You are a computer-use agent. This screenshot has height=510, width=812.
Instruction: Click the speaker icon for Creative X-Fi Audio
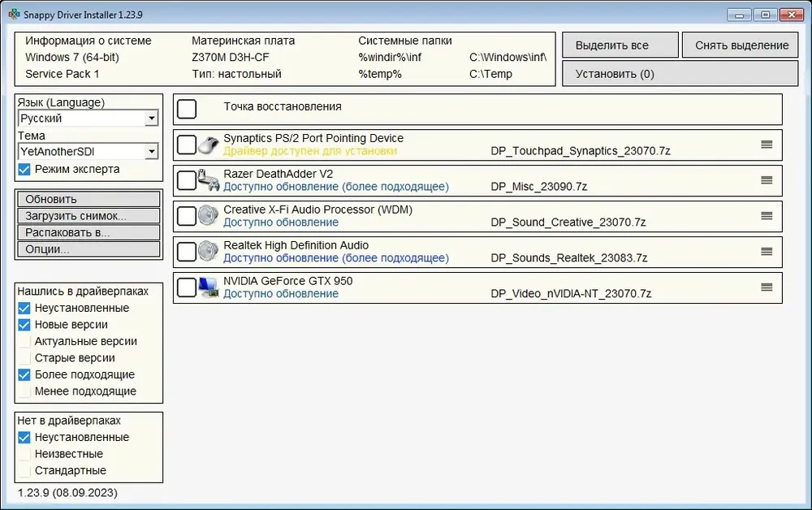coord(209,216)
